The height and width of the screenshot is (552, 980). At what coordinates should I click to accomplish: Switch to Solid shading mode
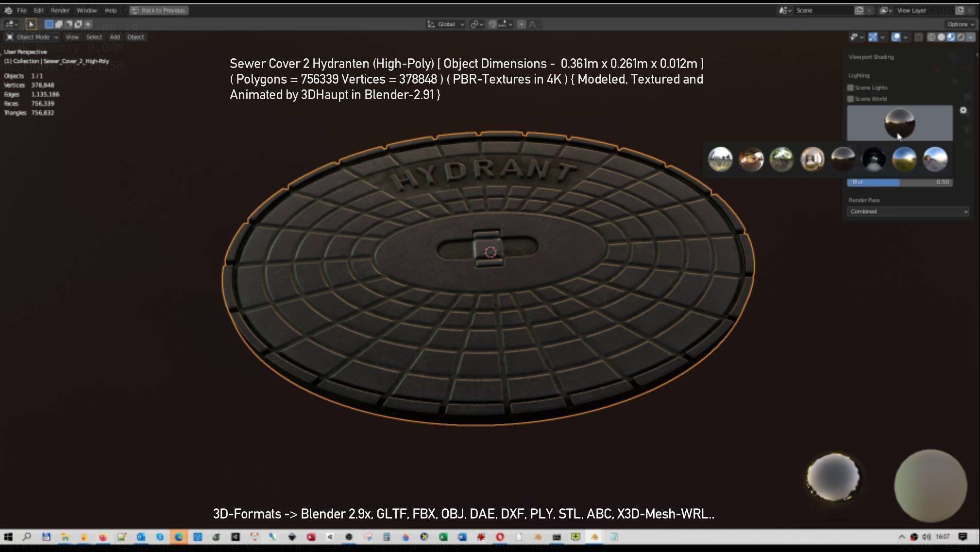tap(941, 37)
